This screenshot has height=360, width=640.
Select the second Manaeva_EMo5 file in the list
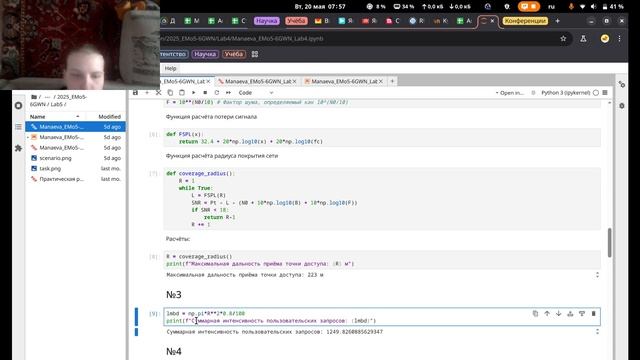click(x=76, y=137)
